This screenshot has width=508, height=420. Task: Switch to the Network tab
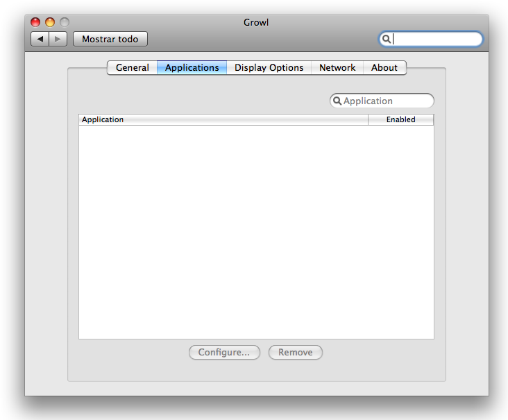pyautogui.click(x=337, y=68)
